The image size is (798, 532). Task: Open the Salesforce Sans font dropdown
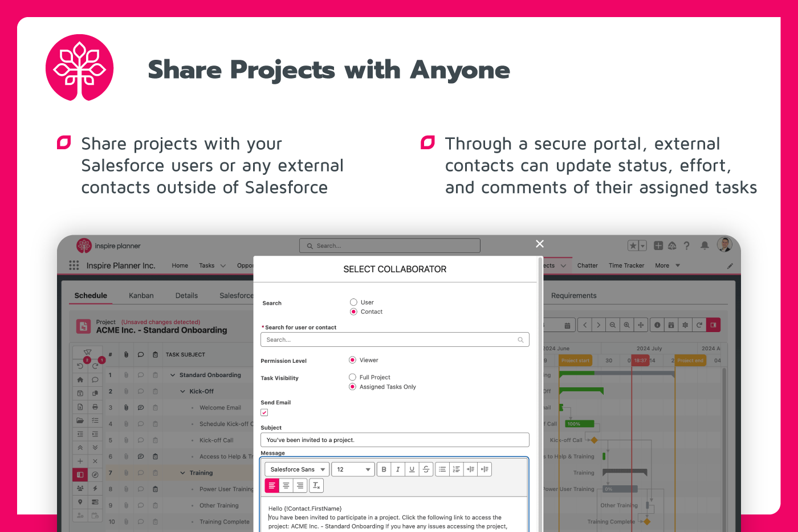coord(297,469)
